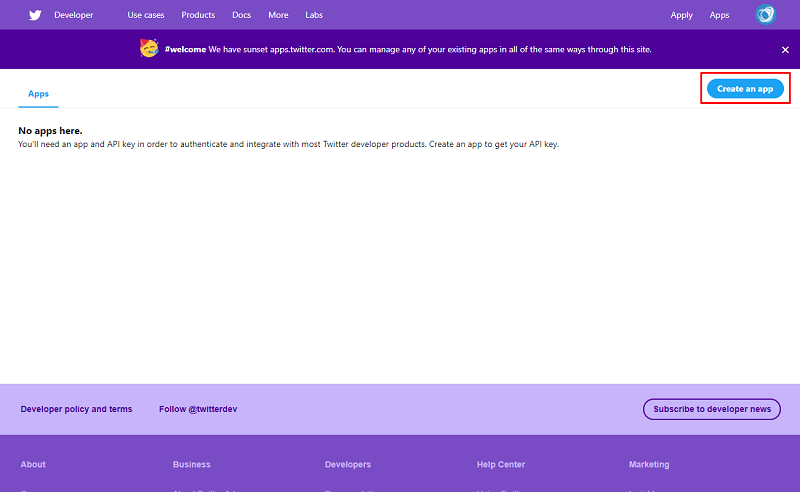The image size is (800, 492).
Task: Click Apply in the top bar
Action: 681,15
